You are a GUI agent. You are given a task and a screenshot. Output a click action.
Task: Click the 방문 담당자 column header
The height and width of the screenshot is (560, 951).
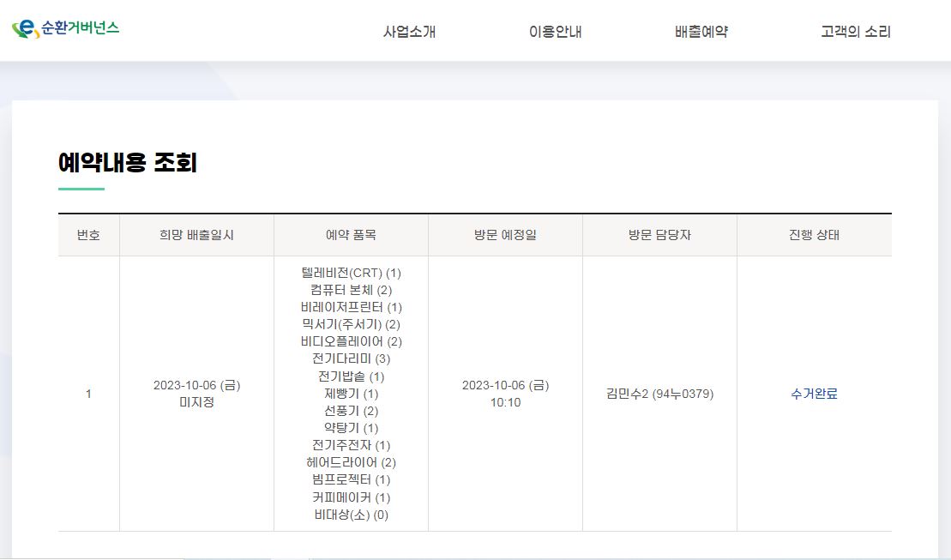coord(659,235)
